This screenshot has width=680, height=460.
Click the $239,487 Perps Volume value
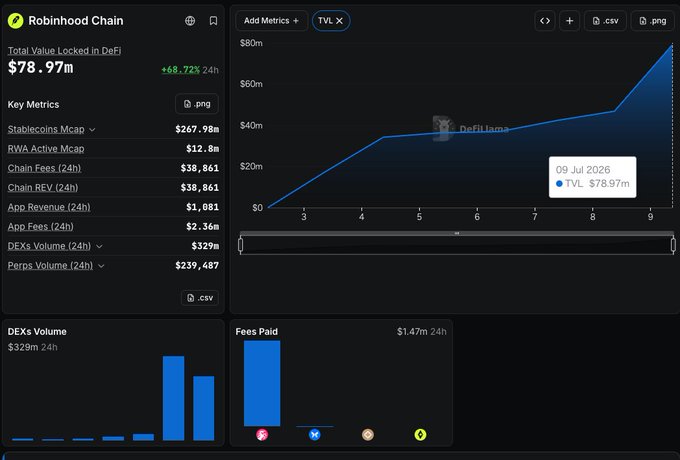point(197,265)
